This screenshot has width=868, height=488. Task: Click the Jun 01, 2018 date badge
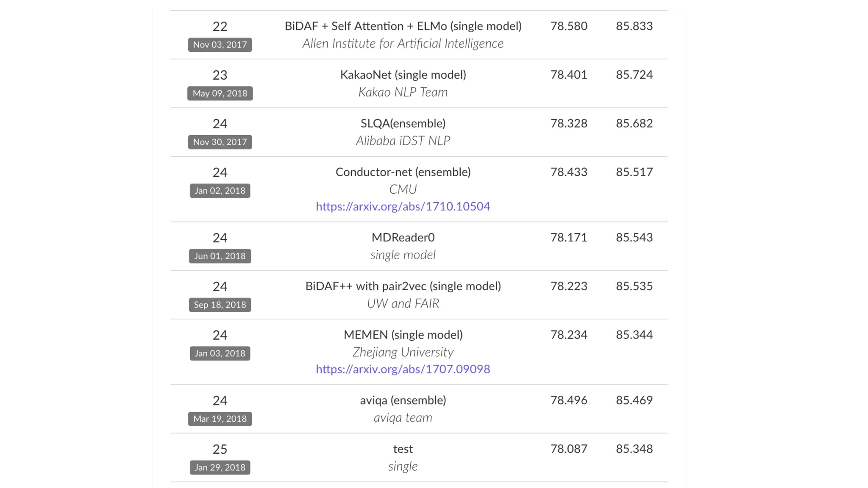click(x=220, y=256)
